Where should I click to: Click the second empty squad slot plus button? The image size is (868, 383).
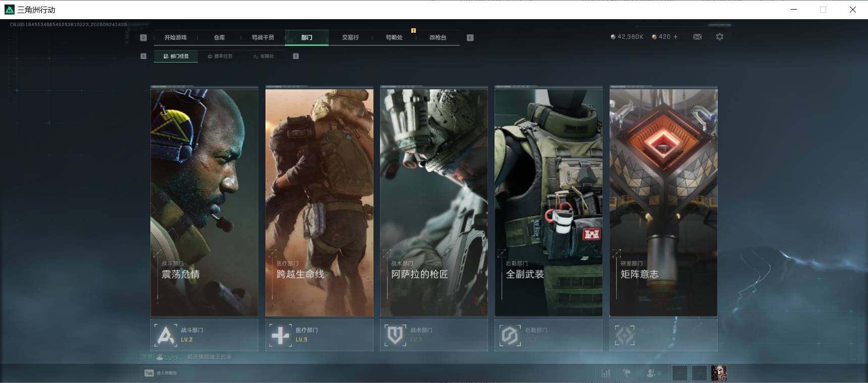click(699, 373)
